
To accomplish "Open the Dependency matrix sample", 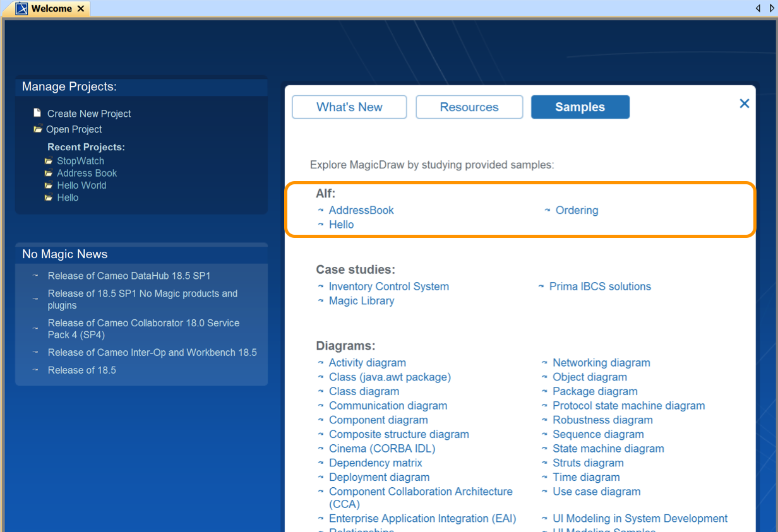I will [376, 463].
